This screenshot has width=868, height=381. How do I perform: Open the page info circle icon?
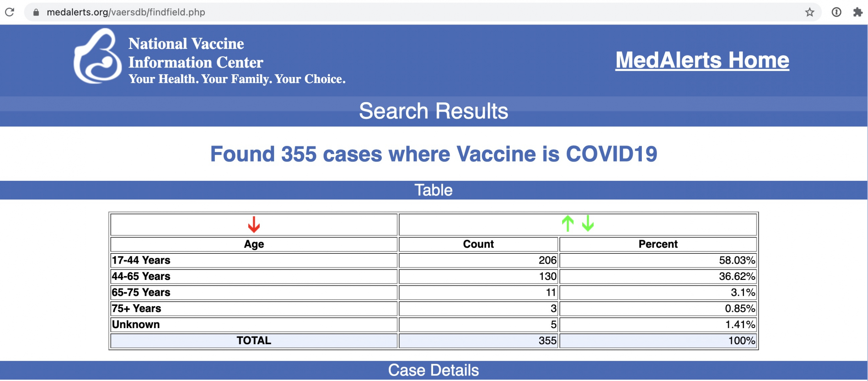pyautogui.click(x=835, y=13)
